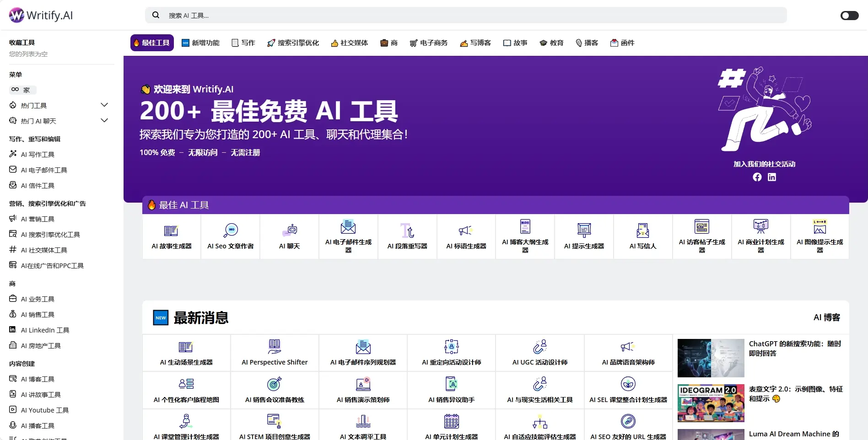Open the AI 图像提示生成器
Image resolution: width=868 pixels, height=440 pixels.
(819, 236)
